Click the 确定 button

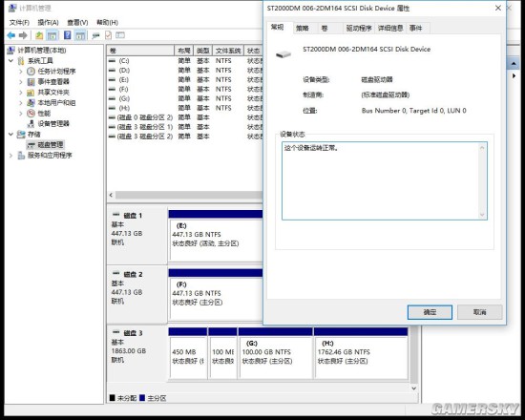[430, 312]
